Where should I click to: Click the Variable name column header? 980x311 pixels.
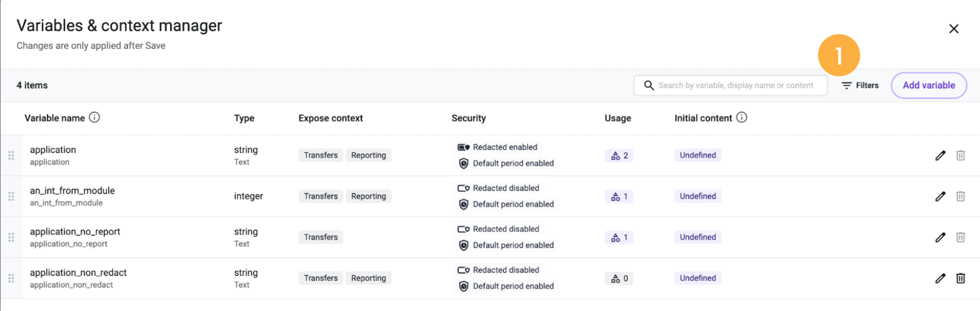[55, 118]
